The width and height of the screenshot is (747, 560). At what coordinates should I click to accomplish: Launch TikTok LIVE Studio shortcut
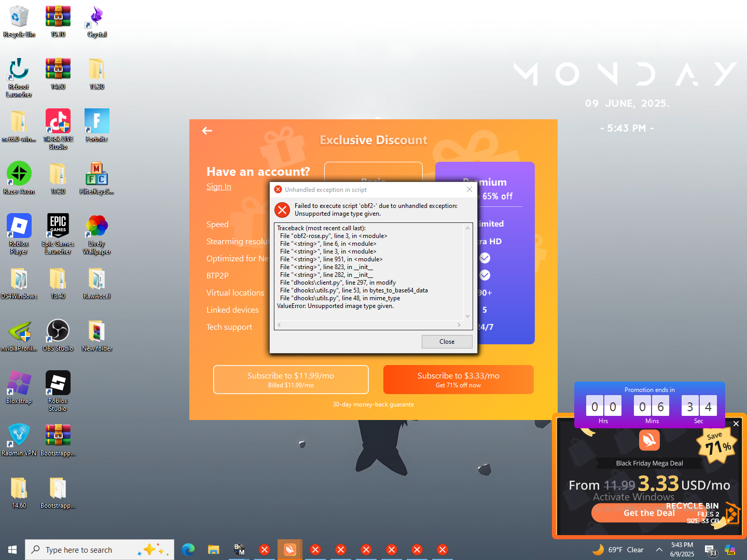pyautogui.click(x=58, y=130)
